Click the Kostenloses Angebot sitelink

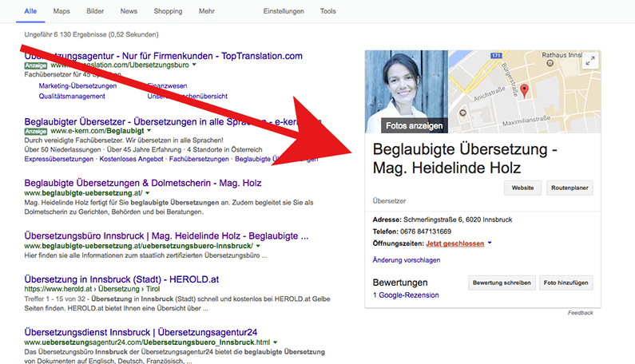click(x=131, y=159)
